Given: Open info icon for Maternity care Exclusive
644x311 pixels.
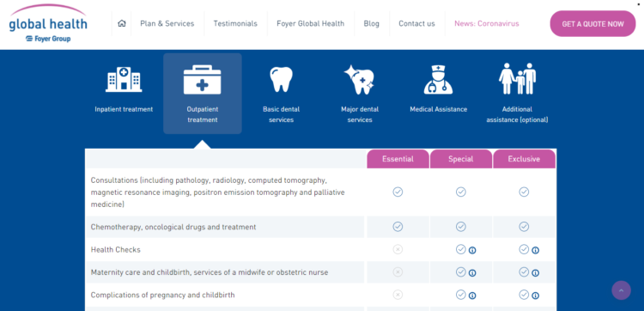Looking at the screenshot, I should [535, 273].
